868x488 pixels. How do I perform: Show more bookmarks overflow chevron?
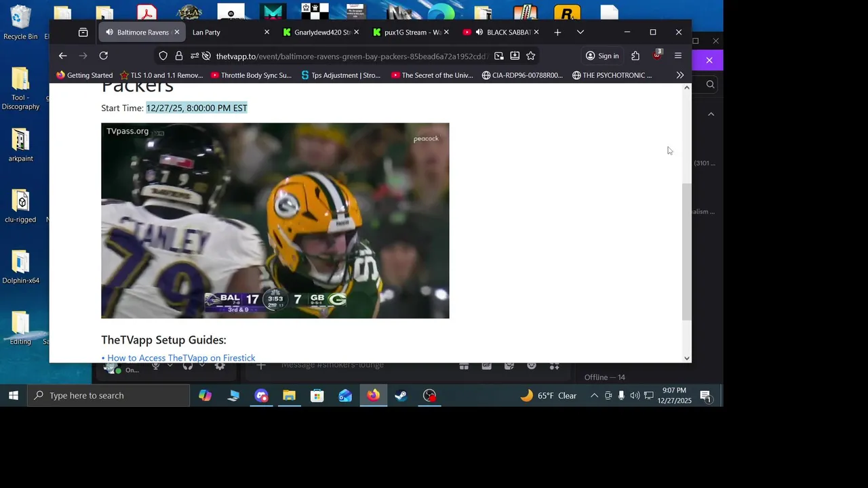pos(680,75)
